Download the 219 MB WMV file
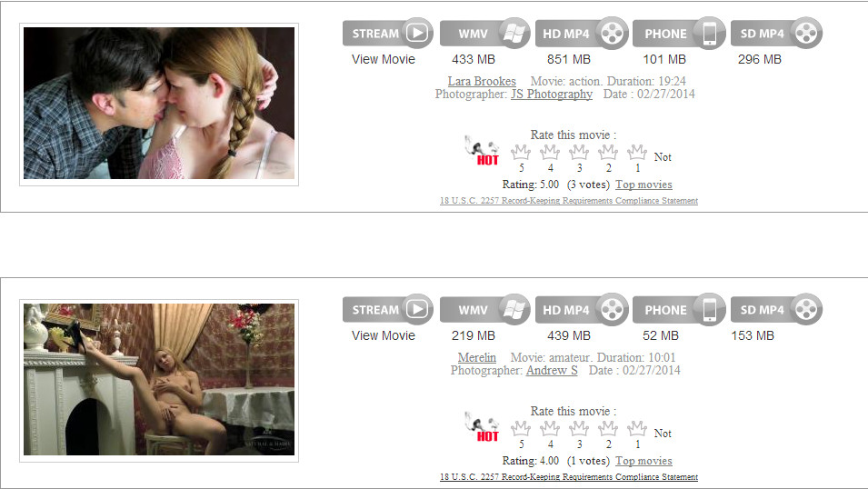 point(485,310)
